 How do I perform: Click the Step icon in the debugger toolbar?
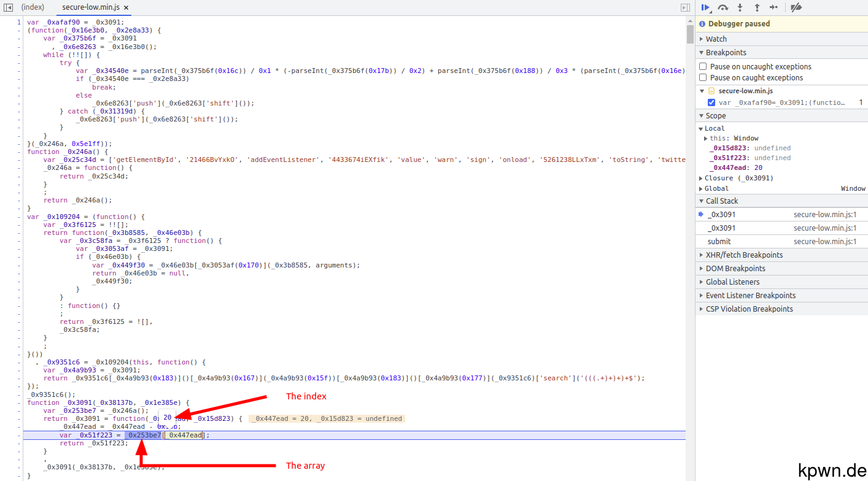(775, 7)
